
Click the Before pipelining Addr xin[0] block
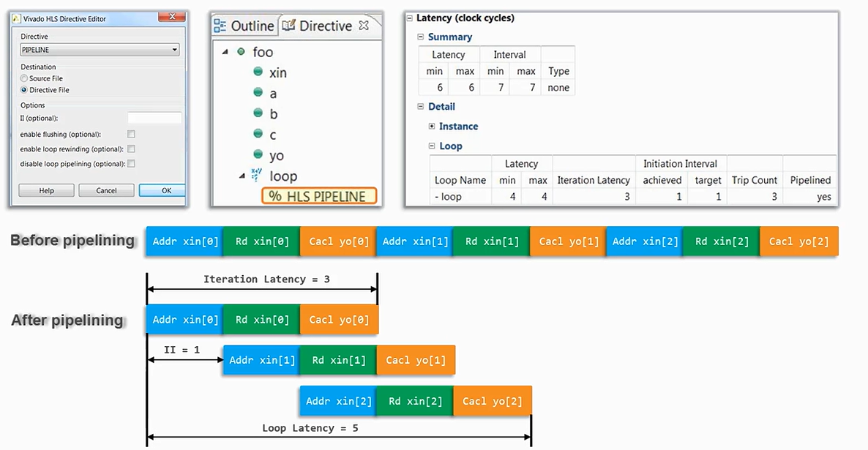(185, 241)
